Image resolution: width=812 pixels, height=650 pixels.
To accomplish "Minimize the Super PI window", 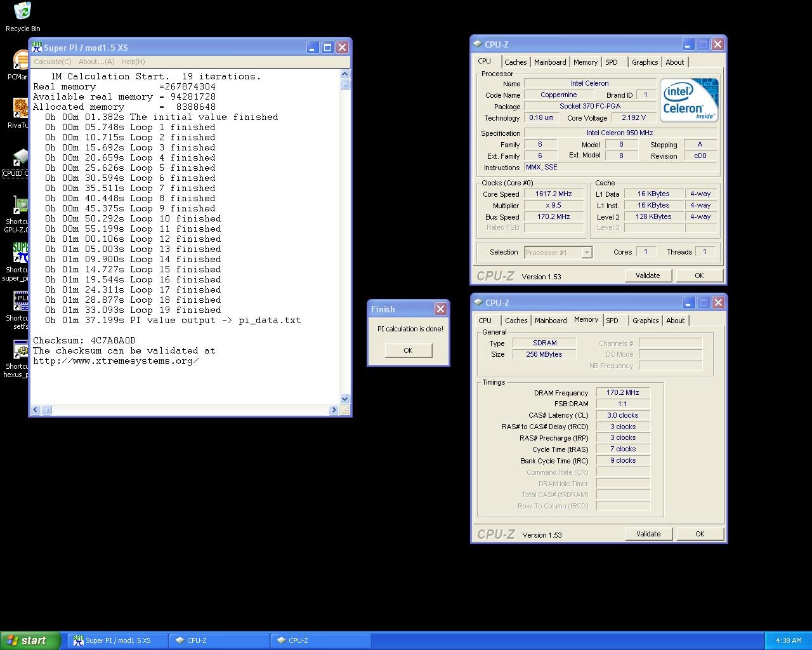I will (313, 47).
